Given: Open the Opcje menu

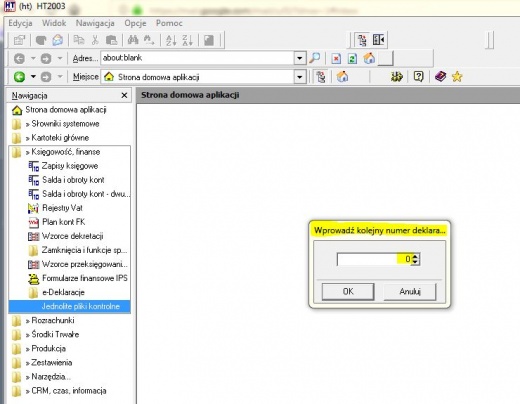Looking at the screenshot, I should tap(135, 23).
